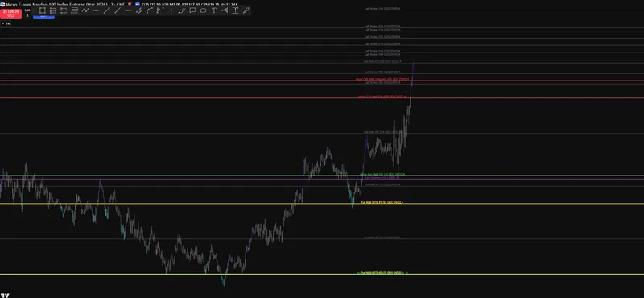This screenshot has width=644, height=298.
Task: Select the parallel channel tool
Action: pyautogui.click(x=138, y=10)
